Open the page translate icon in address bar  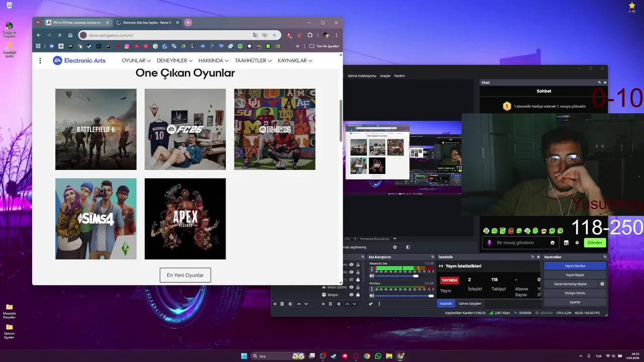pyautogui.click(x=256, y=35)
